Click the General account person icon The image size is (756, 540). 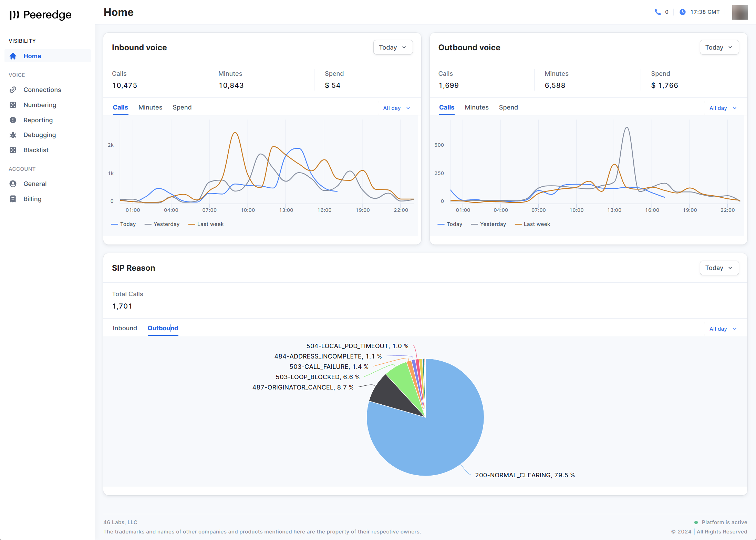click(13, 184)
